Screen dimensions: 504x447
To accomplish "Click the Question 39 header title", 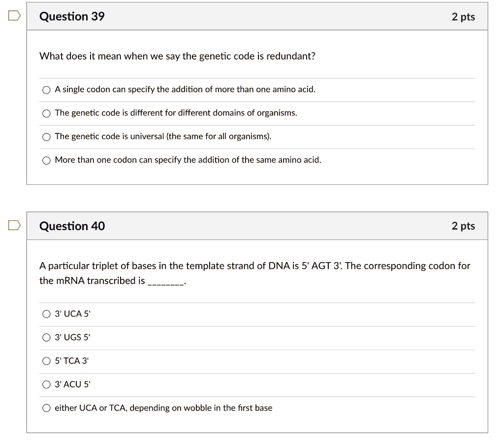I will [x=71, y=16].
